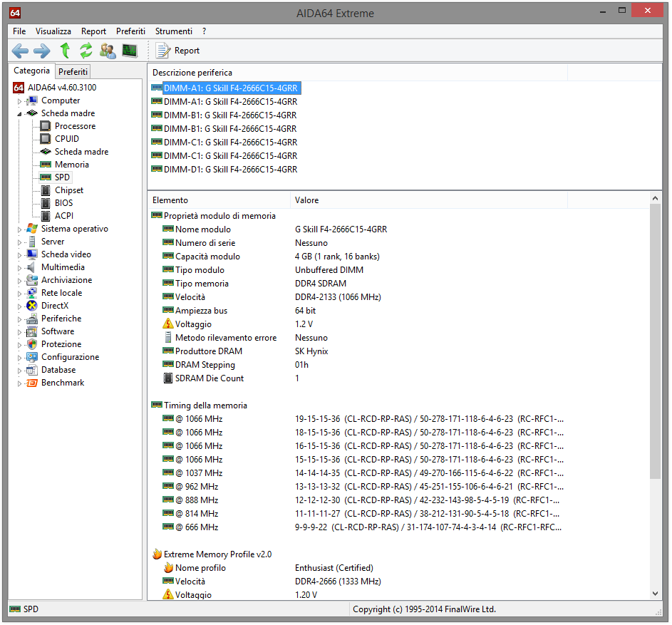The width and height of the screenshot is (672, 625).
Task: Switch to the Categoria tab
Action: coord(32,71)
